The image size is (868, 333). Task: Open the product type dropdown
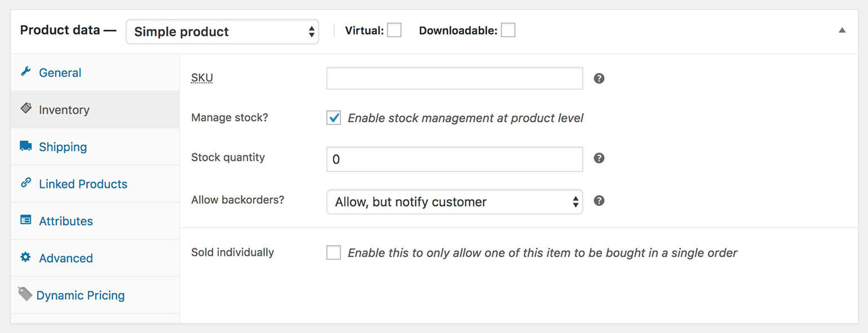pyautogui.click(x=222, y=32)
